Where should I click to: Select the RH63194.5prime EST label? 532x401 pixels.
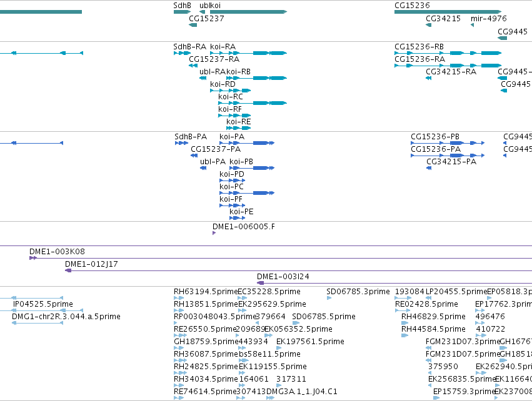point(206,292)
